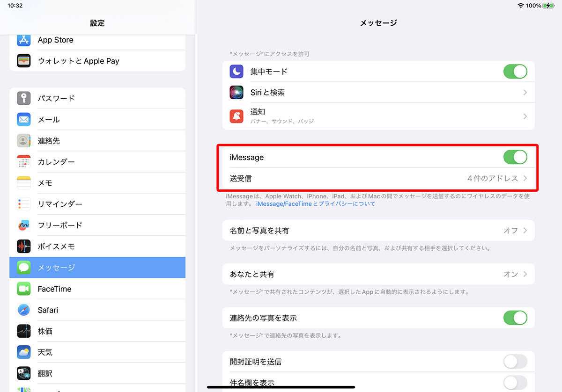Tap the 通知 bell icon
This screenshot has height=392, width=562.
[x=237, y=116]
